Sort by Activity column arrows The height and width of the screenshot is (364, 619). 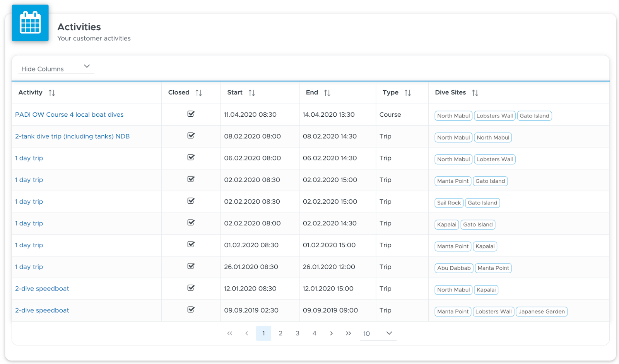click(52, 93)
